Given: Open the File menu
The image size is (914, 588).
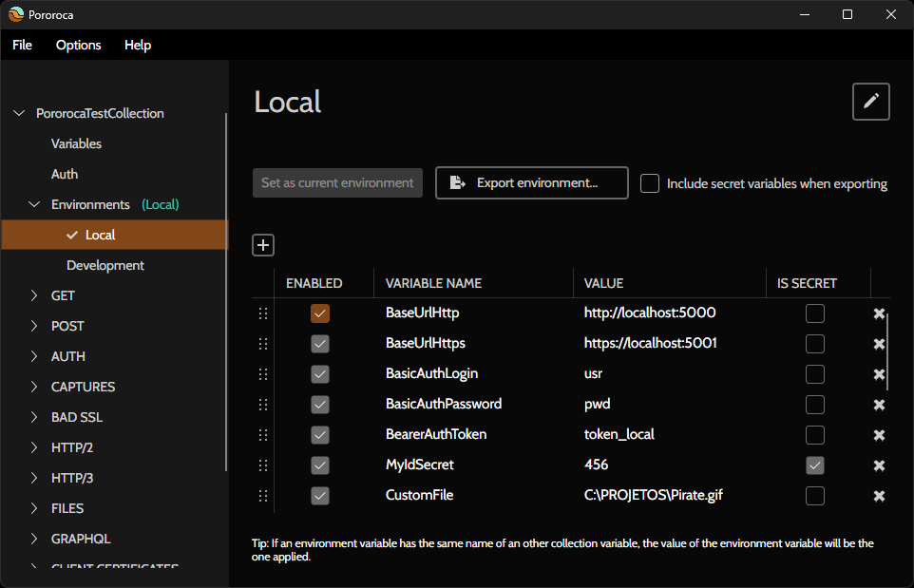Looking at the screenshot, I should tap(22, 45).
